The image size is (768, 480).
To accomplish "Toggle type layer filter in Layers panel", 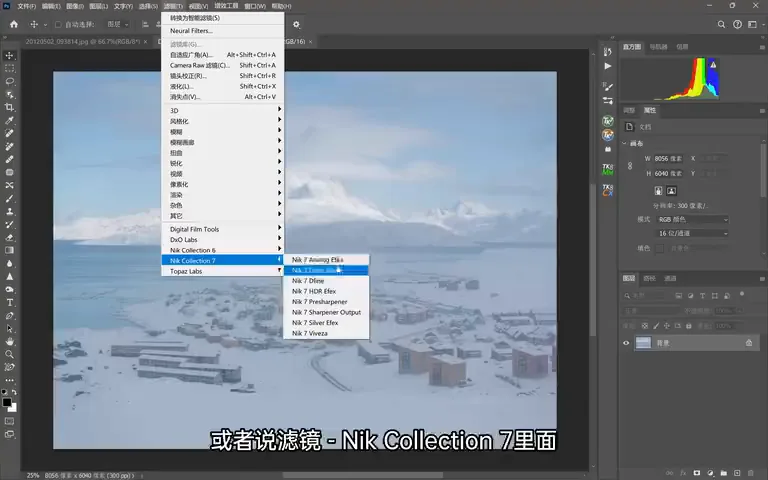I will point(702,295).
